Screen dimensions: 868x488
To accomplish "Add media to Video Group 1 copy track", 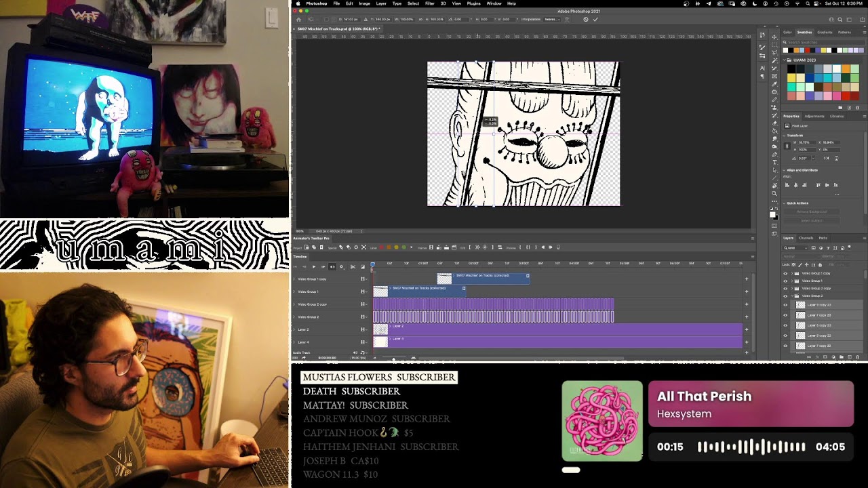I will tap(747, 279).
